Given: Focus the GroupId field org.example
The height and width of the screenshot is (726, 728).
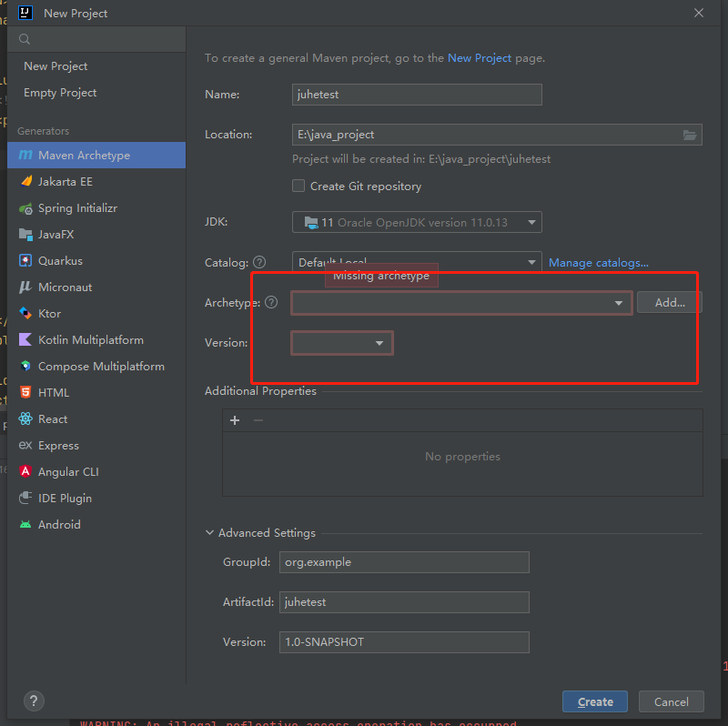Looking at the screenshot, I should point(404,562).
